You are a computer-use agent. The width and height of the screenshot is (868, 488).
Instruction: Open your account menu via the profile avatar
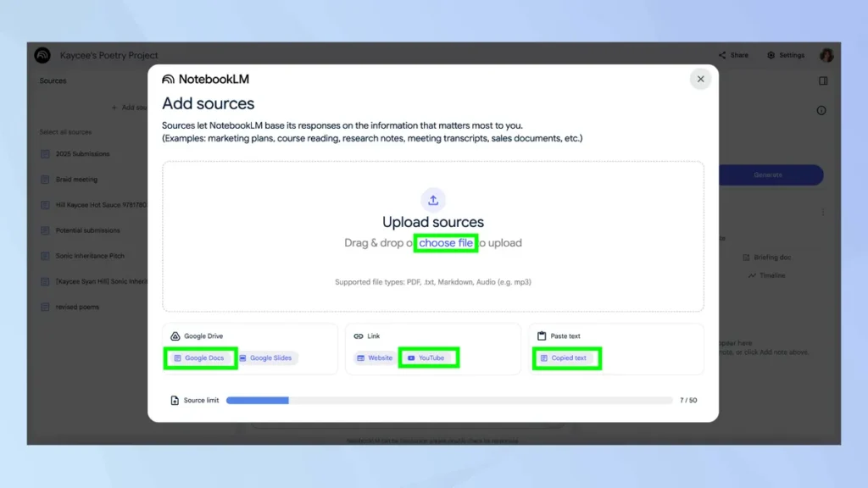(x=826, y=54)
